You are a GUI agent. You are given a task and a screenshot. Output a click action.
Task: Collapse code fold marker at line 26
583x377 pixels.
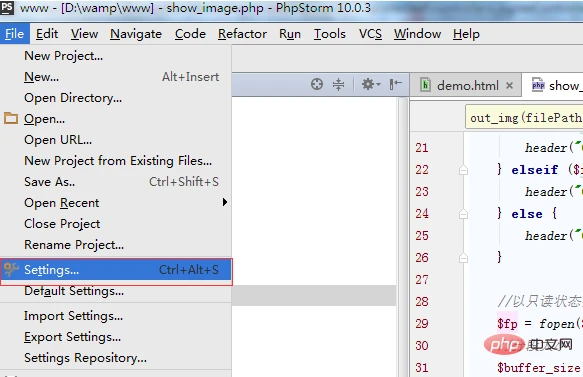point(463,258)
